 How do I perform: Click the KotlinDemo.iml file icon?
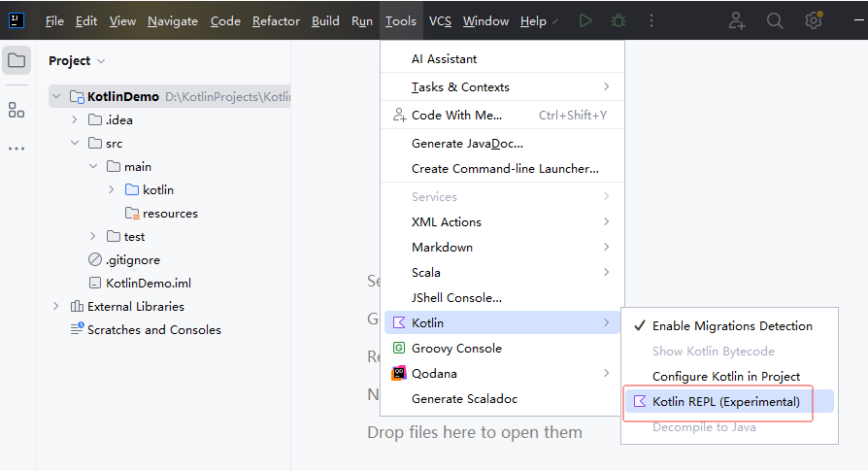(x=95, y=283)
